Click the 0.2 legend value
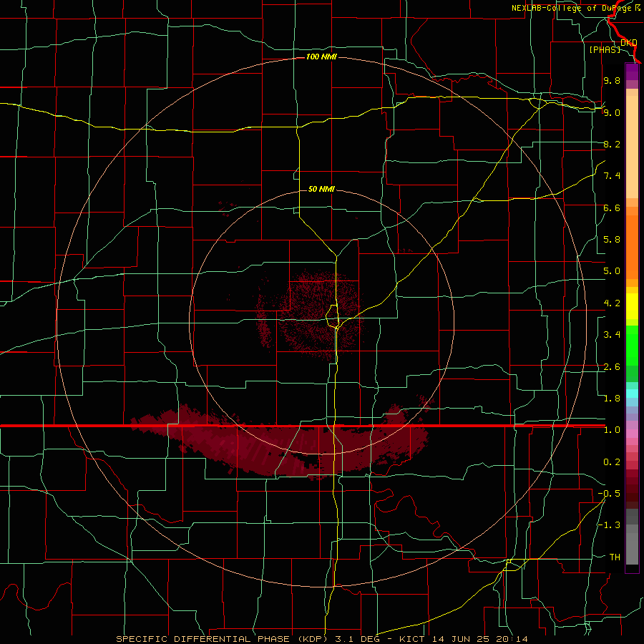The height and width of the screenshot is (644, 644). click(x=612, y=462)
